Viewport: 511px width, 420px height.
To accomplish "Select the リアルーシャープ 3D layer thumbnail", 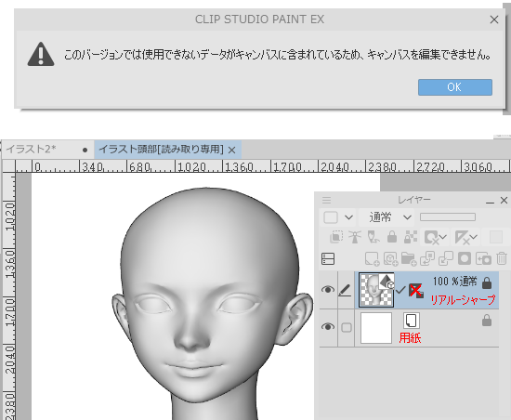I will click(x=376, y=290).
